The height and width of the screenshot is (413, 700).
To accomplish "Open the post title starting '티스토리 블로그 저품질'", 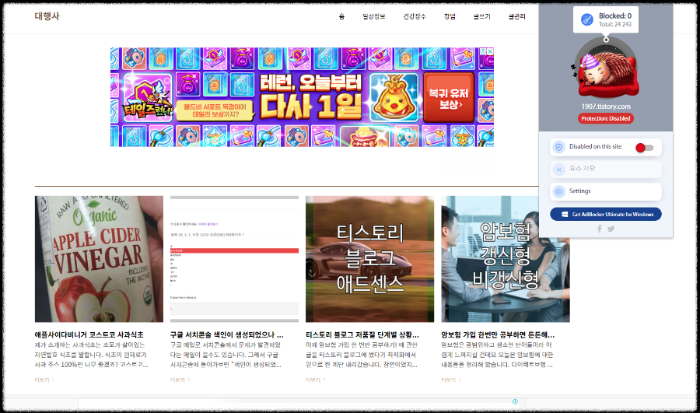I will [x=362, y=334].
